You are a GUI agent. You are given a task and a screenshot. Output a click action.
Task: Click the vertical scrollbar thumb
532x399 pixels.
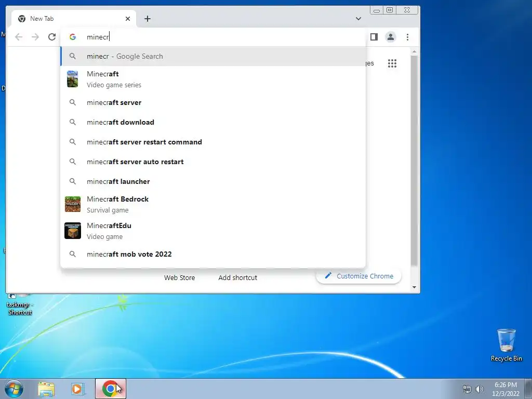point(414,160)
